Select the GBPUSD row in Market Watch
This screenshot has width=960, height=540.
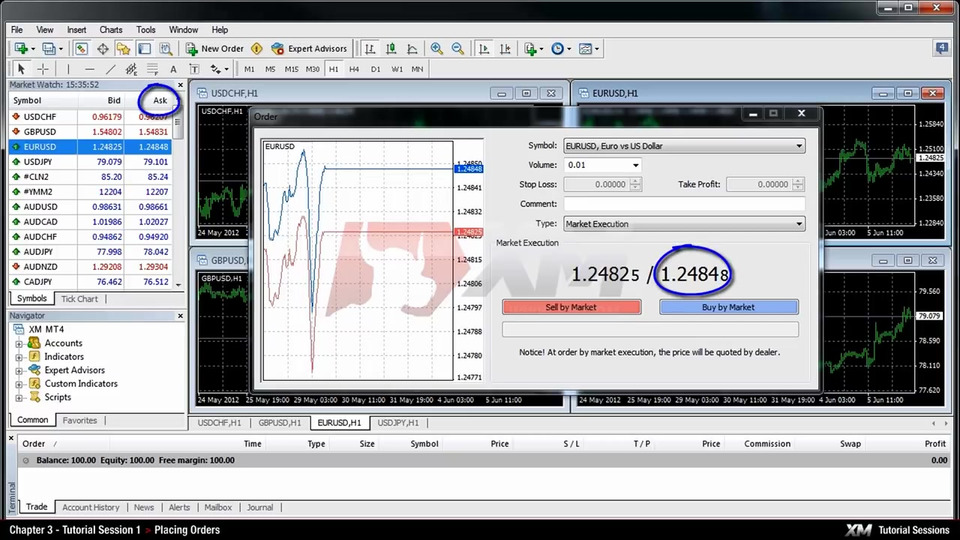[91, 132]
